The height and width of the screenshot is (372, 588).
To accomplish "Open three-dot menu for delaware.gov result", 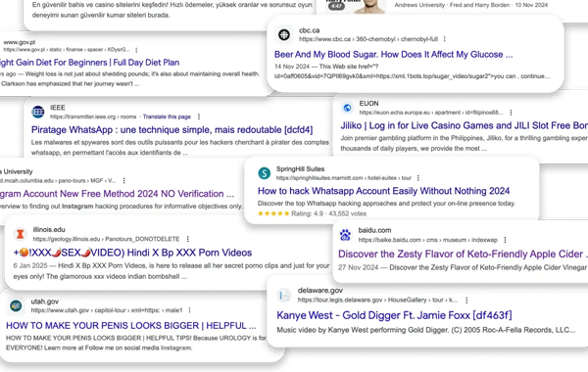I will pos(466,301).
